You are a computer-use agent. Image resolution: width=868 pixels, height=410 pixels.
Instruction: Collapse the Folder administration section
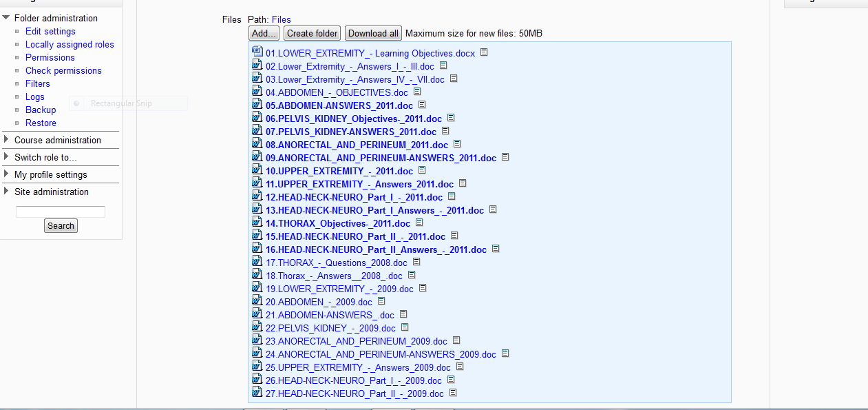tap(6, 18)
